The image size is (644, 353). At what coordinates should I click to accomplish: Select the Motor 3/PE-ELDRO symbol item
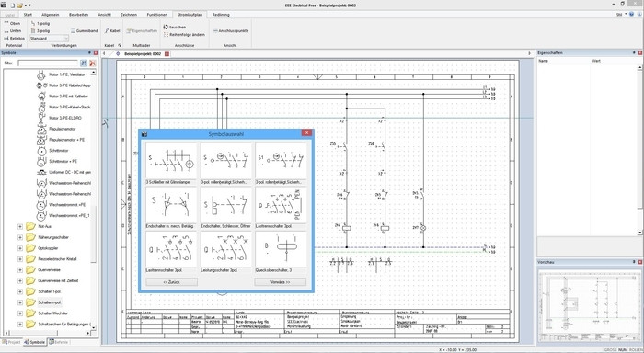[65, 118]
